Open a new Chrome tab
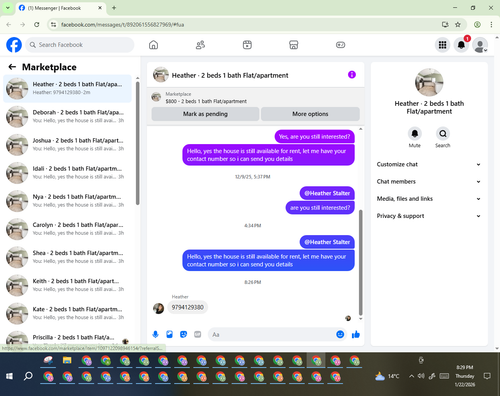This screenshot has height=396, width=500. (x=114, y=8)
